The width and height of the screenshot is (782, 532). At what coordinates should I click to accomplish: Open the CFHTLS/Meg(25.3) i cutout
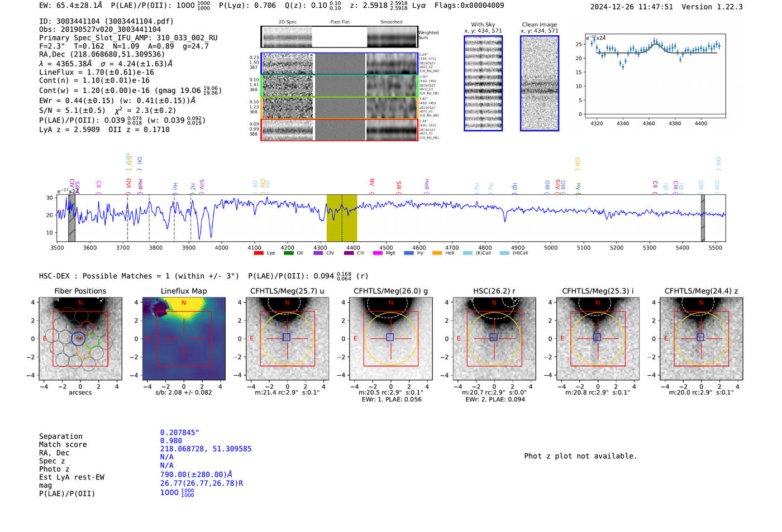tap(598, 338)
